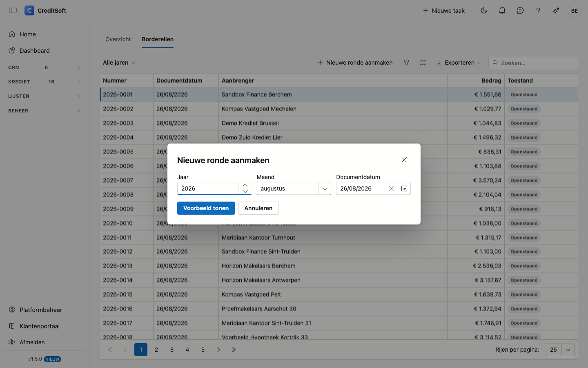Expand the BEHEER sidebar section

[45, 111]
